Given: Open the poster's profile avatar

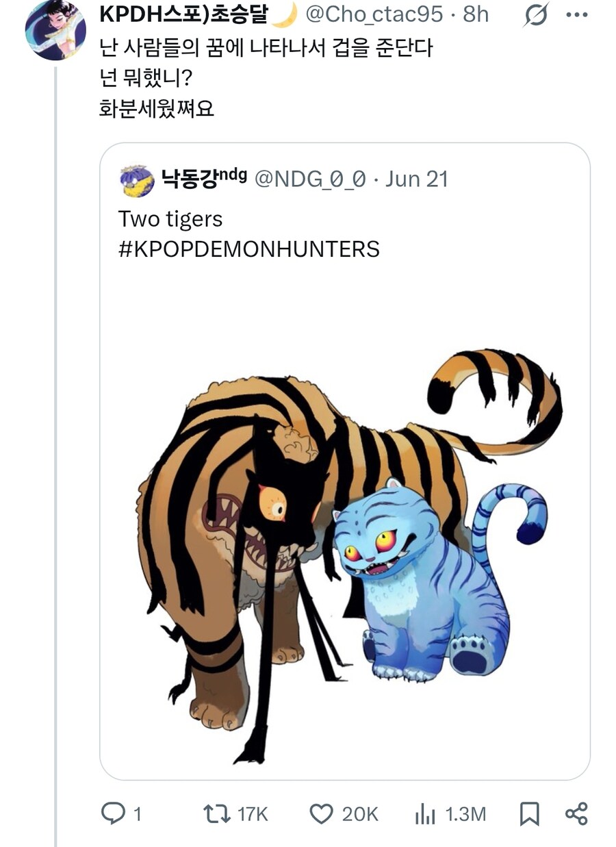Looking at the screenshot, I should click(x=55, y=29).
